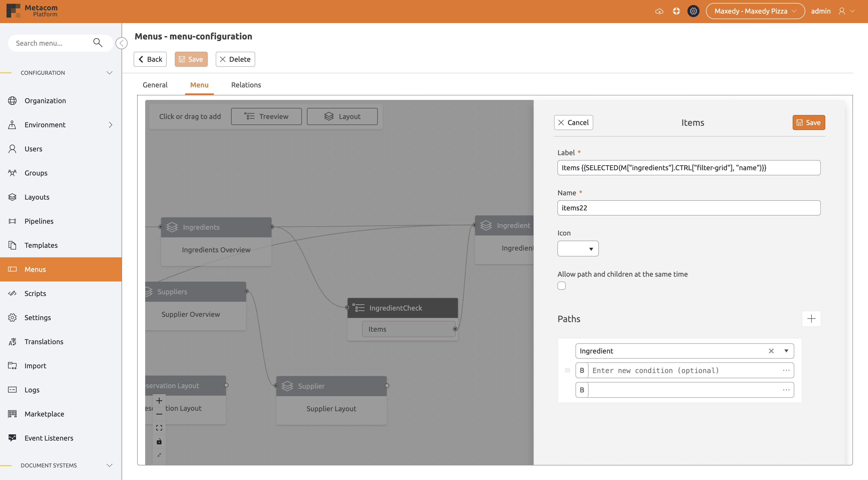Open the Scripts menu item
The width and height of the screenshot is (868, 480).
click(x=35, y=293)
